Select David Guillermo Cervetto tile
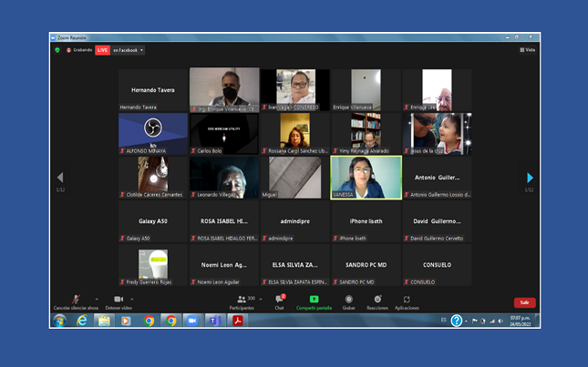Screen dimensions: 588x367 click(437, 221)
